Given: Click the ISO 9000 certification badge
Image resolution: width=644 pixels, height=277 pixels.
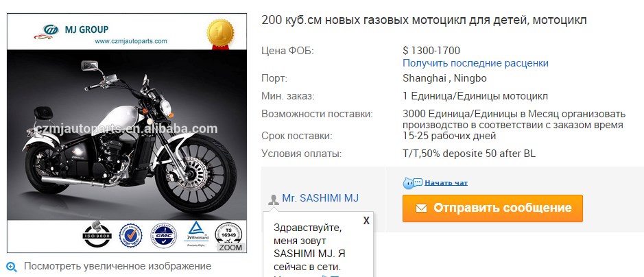Looking at the screenshot, I should pyautogui.click(x=97, y=234).
